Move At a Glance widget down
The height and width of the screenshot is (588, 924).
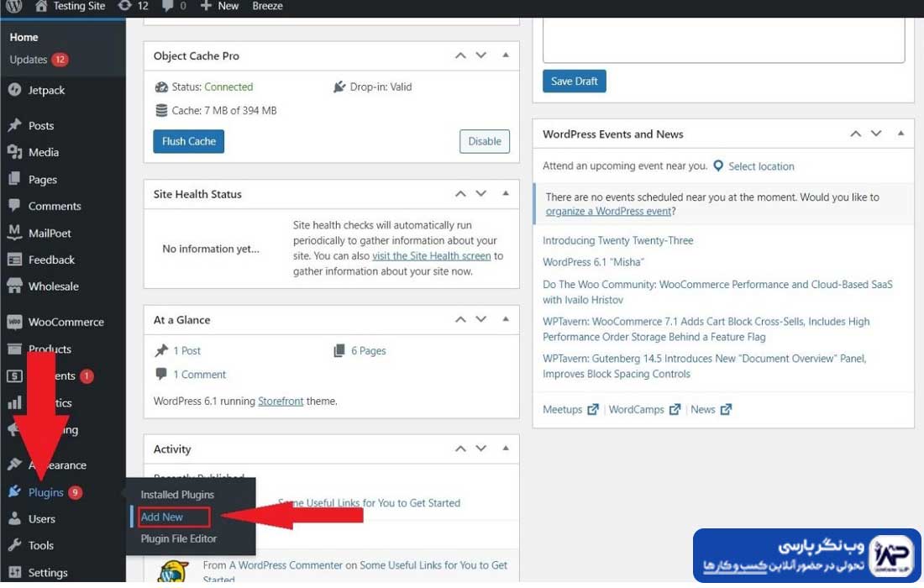(x=480, y=319)
